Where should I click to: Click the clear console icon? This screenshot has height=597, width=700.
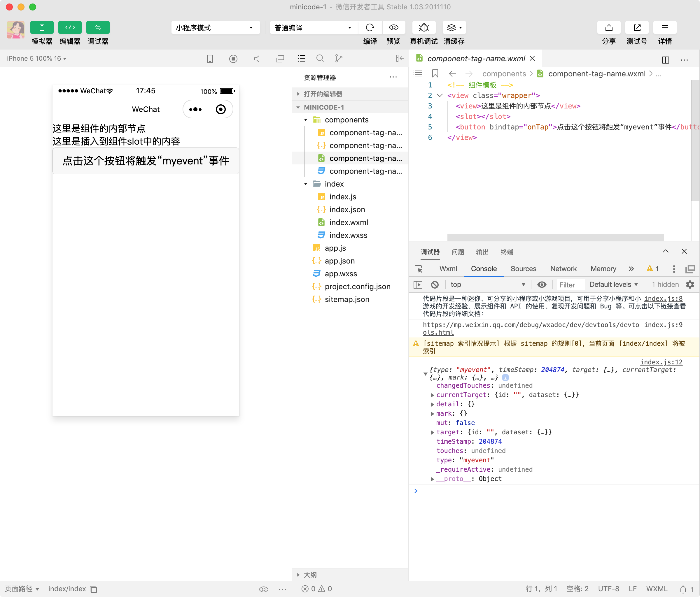[x=435, y=285]
